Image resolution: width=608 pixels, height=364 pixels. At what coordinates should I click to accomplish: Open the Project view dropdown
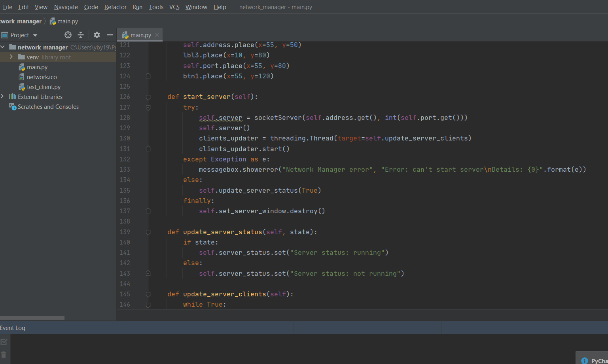coord(35,35)
